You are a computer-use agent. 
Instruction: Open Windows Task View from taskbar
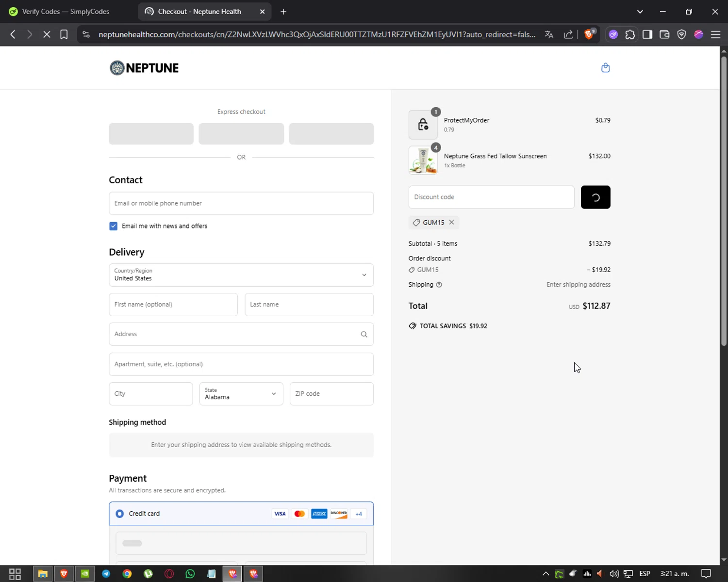click(x=15, y=574)
